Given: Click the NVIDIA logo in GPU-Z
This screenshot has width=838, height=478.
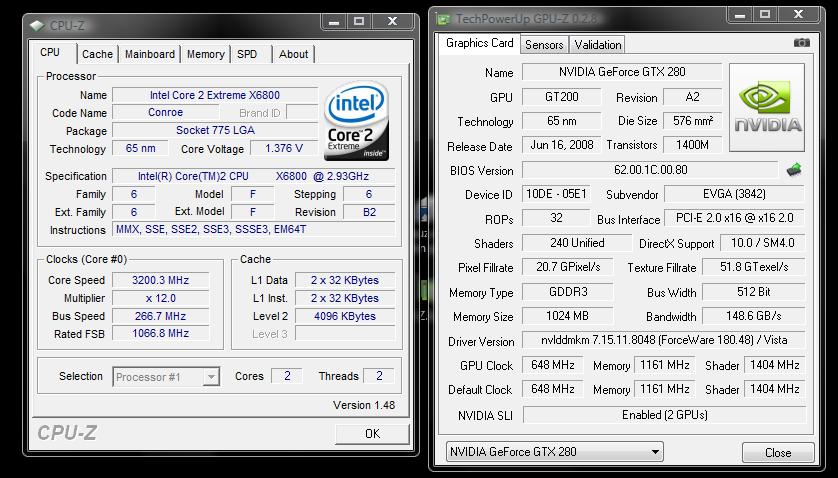Looking at the screenshot, I should [x=767, y=107].
